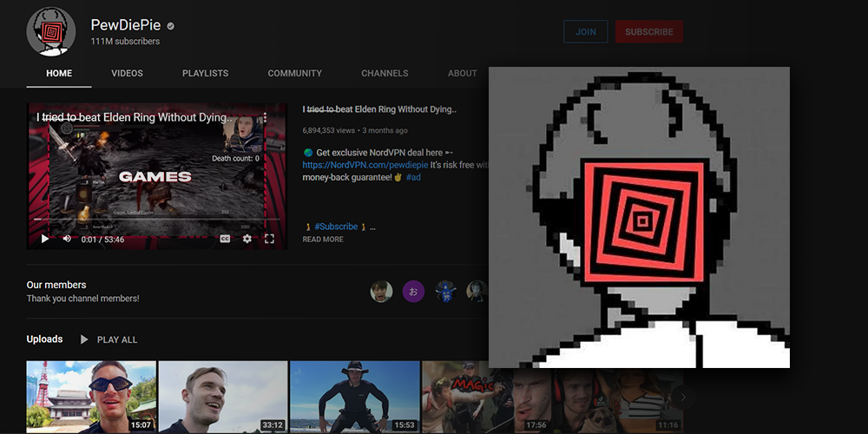Click the #Subscribe hashtag link

336,227
